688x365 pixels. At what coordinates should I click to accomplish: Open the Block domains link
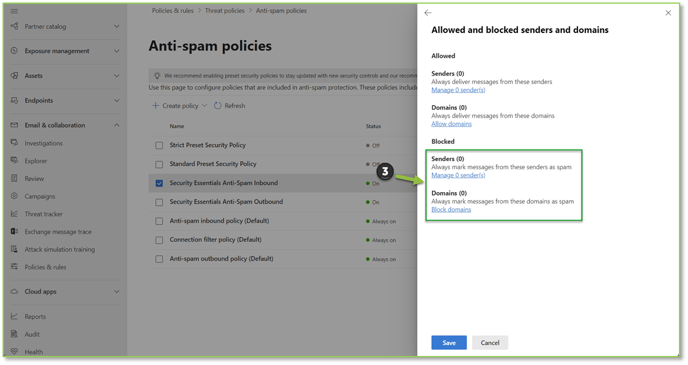pyautogui.click(x=451, y=210)
